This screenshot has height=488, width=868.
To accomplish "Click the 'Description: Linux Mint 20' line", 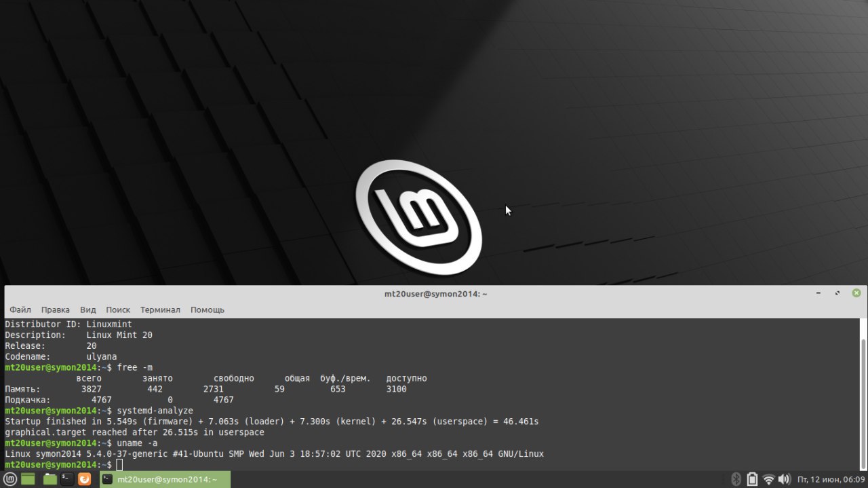I will tap(79, 335).
